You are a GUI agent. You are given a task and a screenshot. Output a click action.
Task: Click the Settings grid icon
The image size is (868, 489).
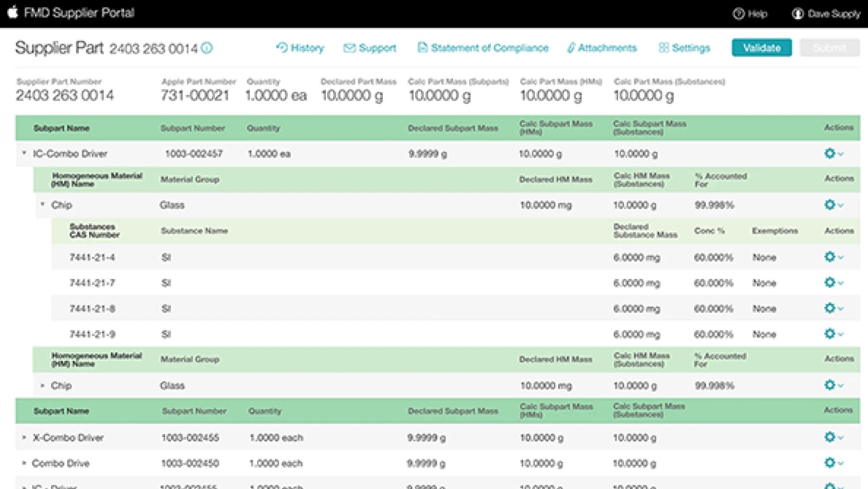[x=664, y=48]
